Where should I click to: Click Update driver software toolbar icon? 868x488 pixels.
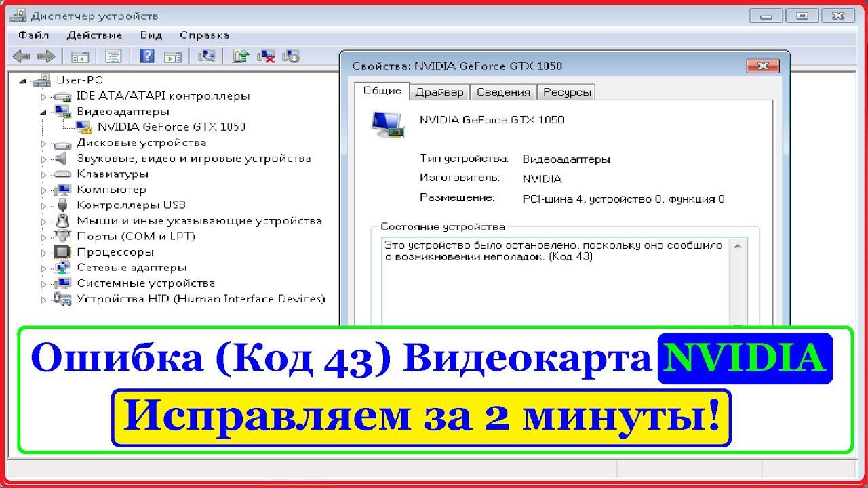240,56
